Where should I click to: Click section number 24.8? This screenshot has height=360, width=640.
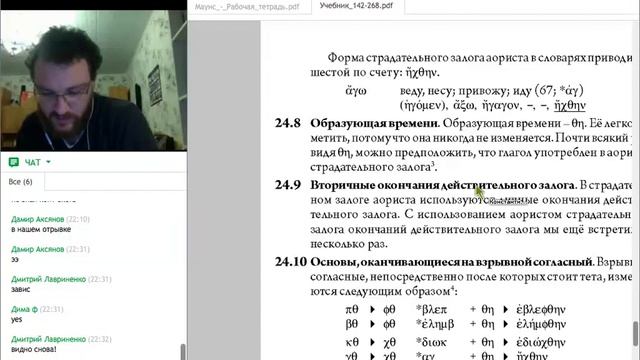point(287,123)
